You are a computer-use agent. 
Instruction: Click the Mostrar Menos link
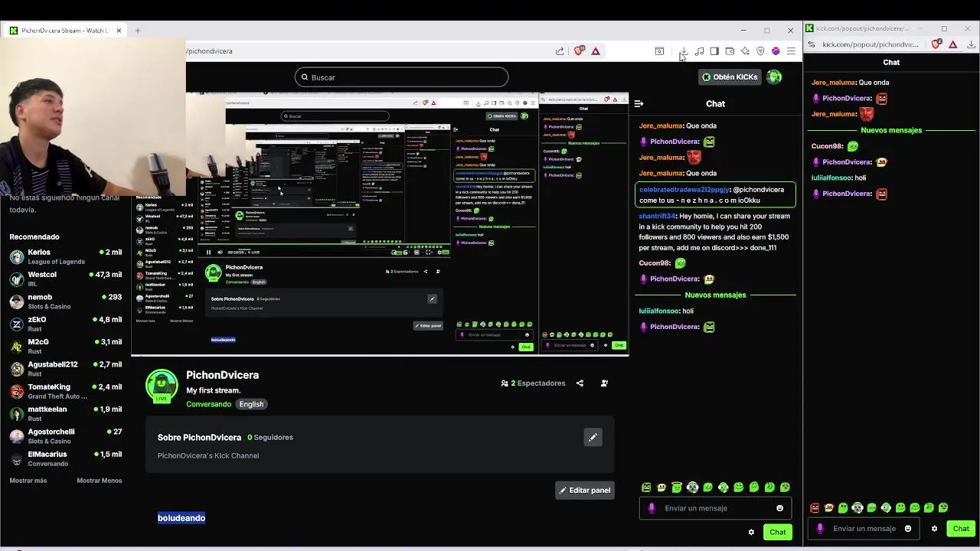[x=99, y=481]
